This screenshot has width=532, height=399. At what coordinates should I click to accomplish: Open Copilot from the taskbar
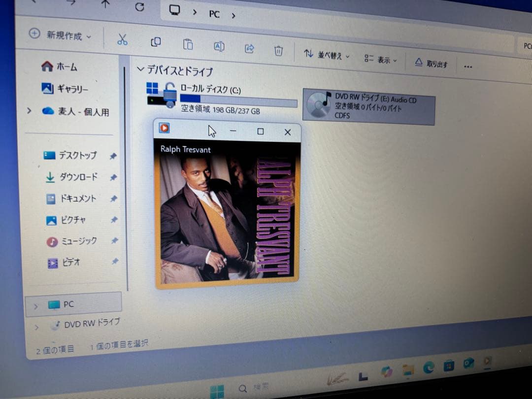pos(387,371)
